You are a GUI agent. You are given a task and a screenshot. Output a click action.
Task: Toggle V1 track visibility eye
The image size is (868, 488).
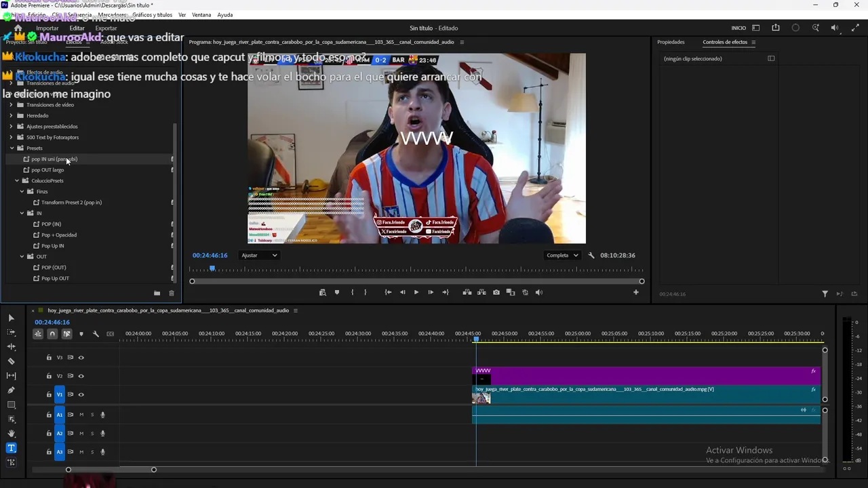pos(81,394)
